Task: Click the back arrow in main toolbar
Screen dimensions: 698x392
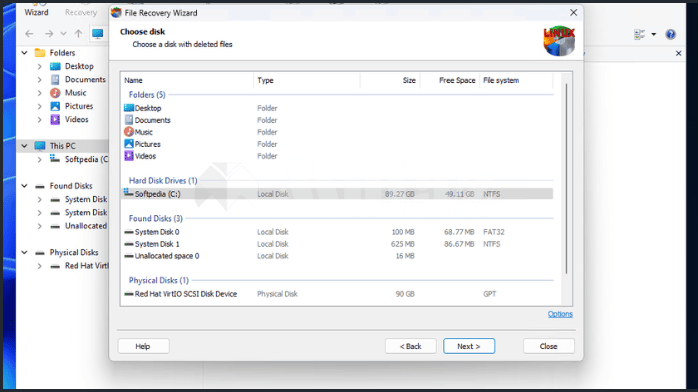Action: (29, 34)
